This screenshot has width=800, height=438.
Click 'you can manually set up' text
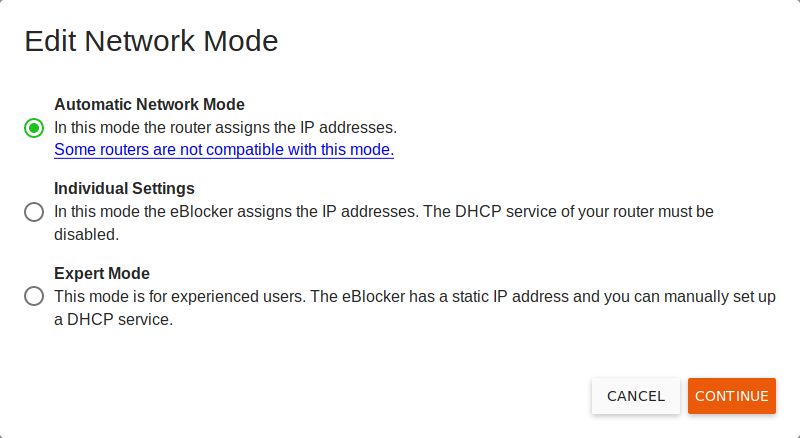pyautogui.click(x=690, y=296)
